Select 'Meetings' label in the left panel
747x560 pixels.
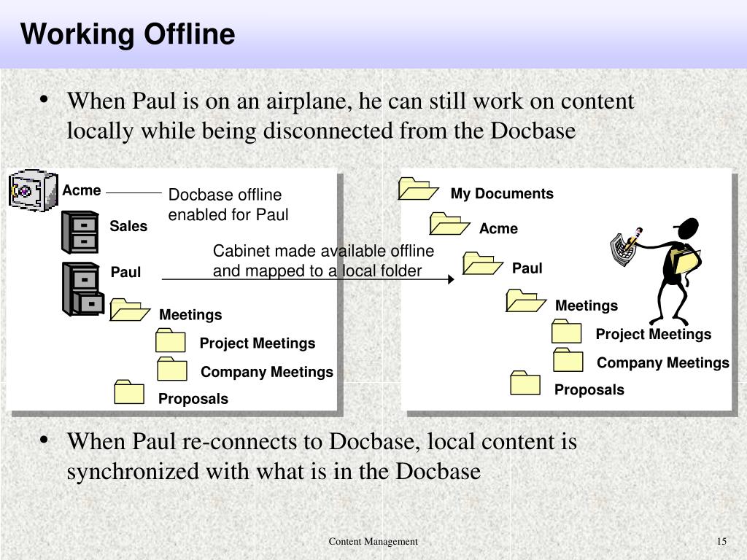pyautogui.click(x=190, y=315)
